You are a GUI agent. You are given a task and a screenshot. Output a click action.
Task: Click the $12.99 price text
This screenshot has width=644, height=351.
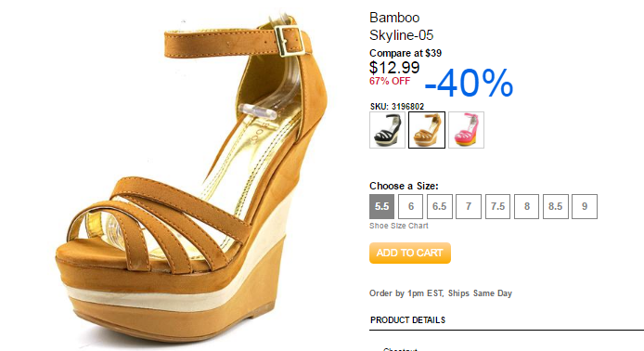394,68
